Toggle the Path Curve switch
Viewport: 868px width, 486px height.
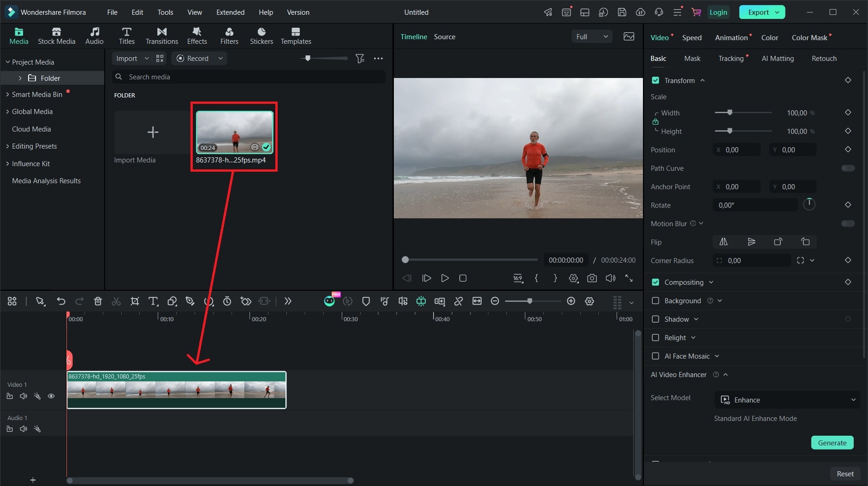coord(848,168)
